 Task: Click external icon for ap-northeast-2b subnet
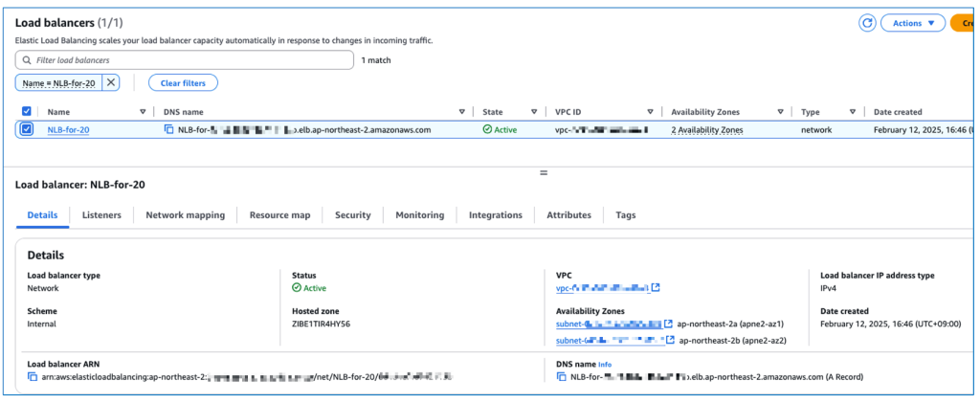[x=670, y=340]
